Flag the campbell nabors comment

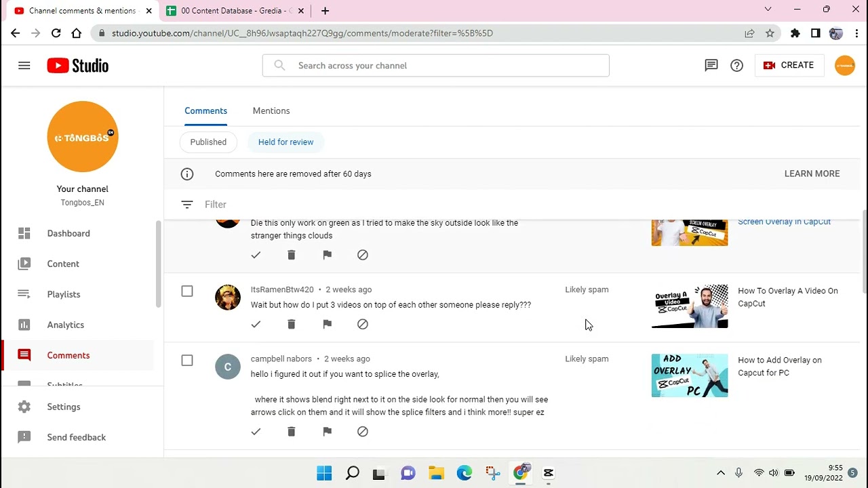[328, 431]
